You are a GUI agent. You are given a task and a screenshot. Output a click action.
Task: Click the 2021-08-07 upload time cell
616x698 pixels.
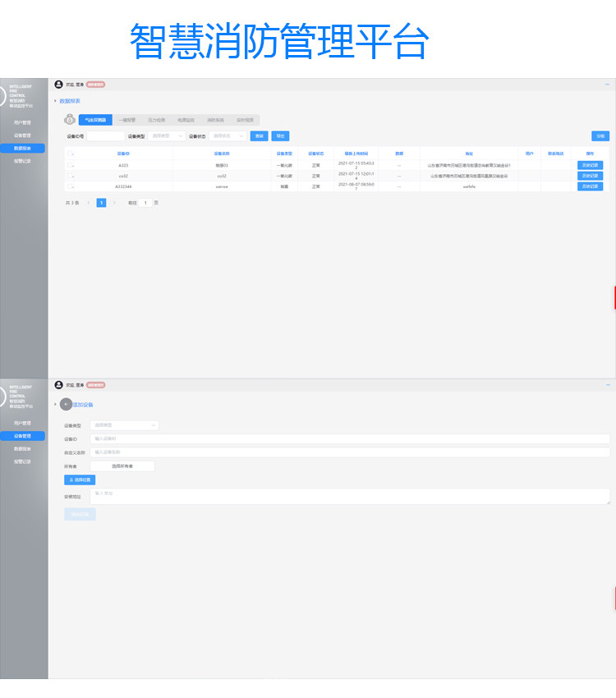tap(356, 186)
